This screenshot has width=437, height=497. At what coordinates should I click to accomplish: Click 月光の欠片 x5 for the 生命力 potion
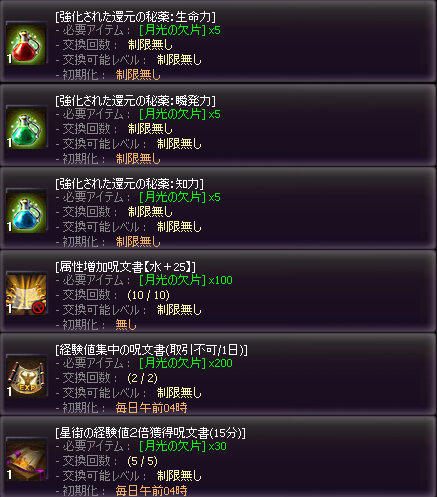click(180, 31)
